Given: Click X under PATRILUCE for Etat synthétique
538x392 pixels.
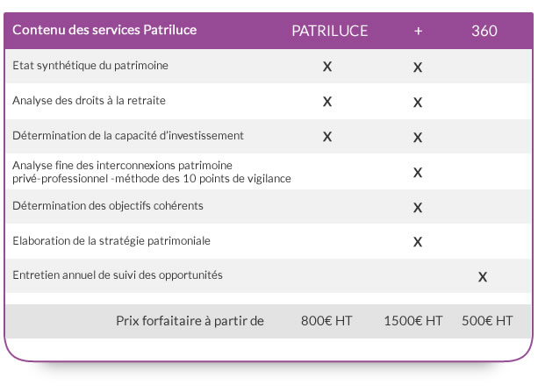Looking at the screenshot, I should click(x=327, y=67).
